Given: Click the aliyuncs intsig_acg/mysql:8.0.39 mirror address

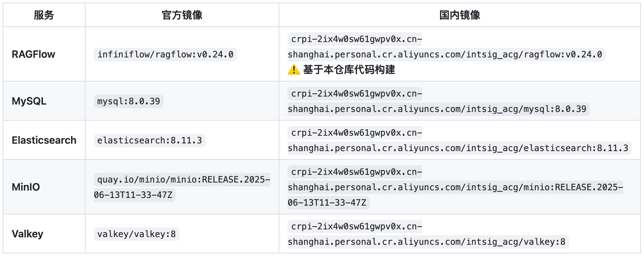Looking at the screenshot, I should click(x=438, y=101).
